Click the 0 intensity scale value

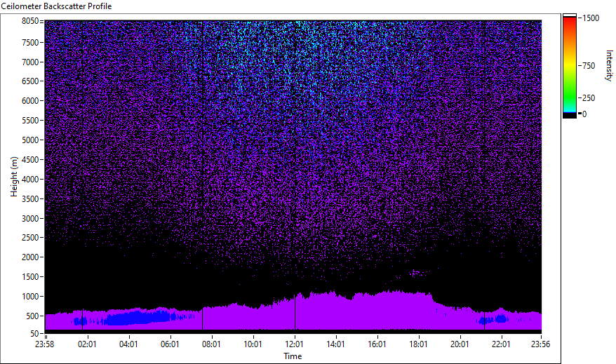click(584, 114)
